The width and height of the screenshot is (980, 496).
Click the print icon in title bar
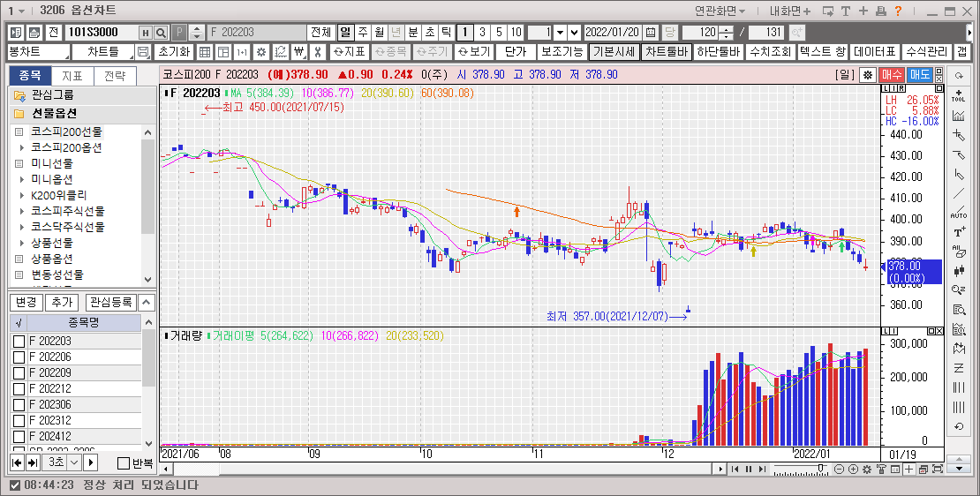pyautogui.click(x=880, y=11)
